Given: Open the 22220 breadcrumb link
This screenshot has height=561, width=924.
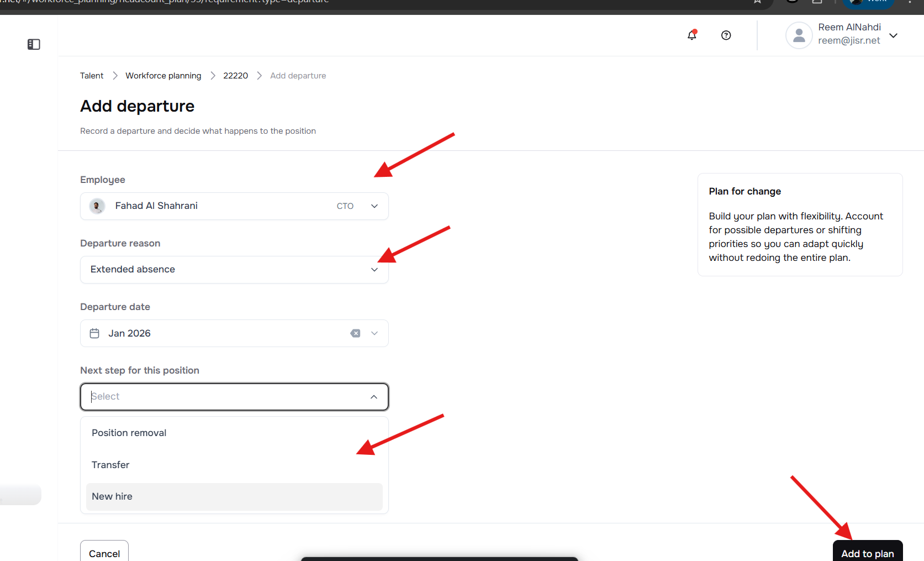Looking at the screenshot, I should tap(235, 76).
